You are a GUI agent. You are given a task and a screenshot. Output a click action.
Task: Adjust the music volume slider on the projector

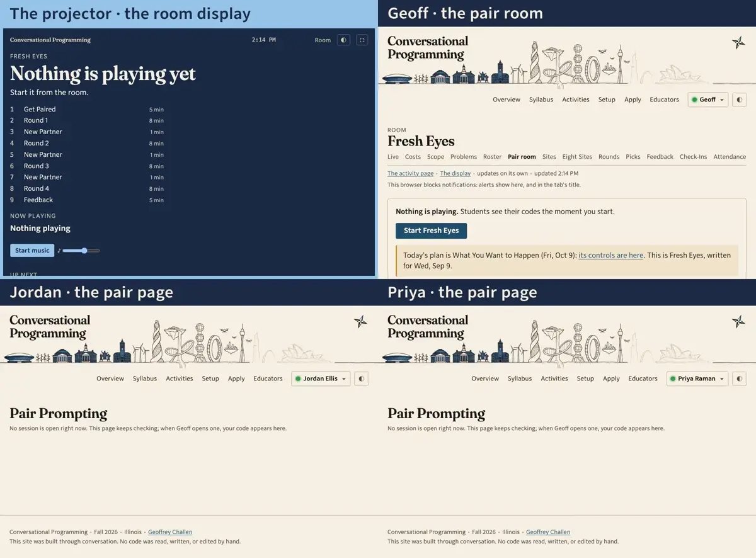click(x=81, y=251)
